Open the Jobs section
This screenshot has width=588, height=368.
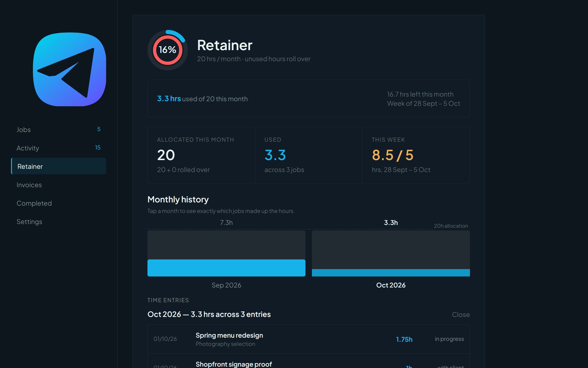[59, 129]
